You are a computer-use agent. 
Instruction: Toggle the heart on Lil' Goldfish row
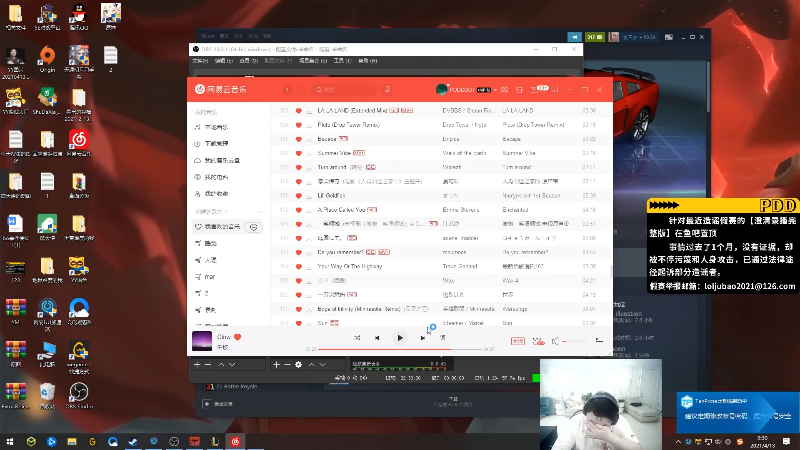pyautogui.click(x=299, y=195)
